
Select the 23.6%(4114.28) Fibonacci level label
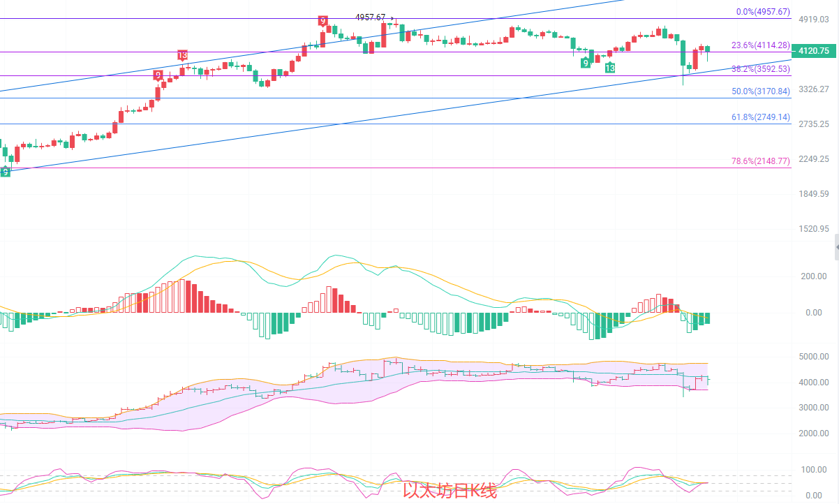tap(761, 45)
